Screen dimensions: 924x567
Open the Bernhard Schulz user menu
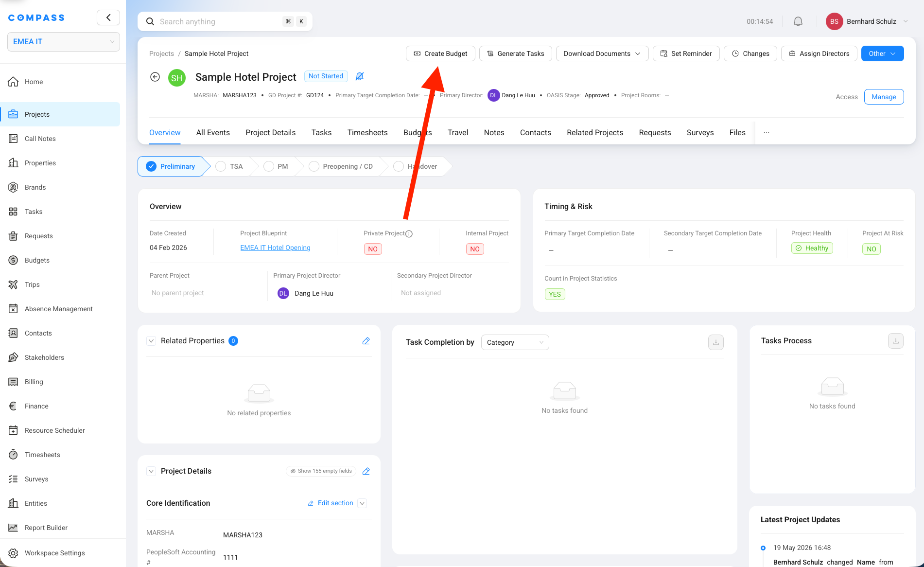[868, 21]
